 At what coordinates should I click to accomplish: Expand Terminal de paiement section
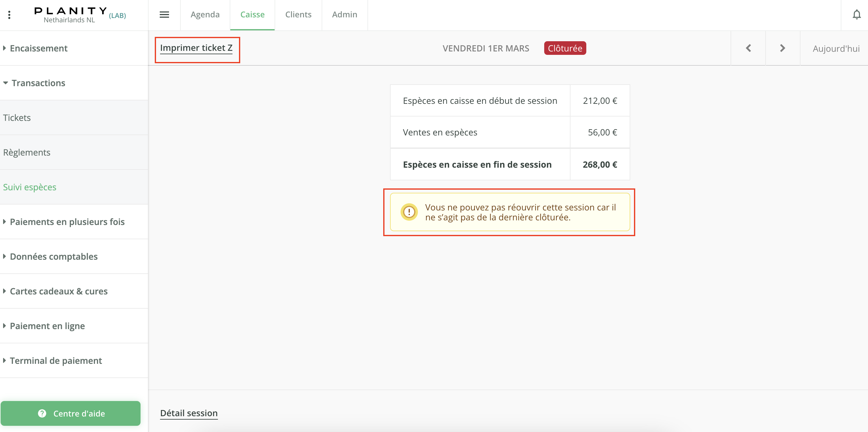[56, 361]
